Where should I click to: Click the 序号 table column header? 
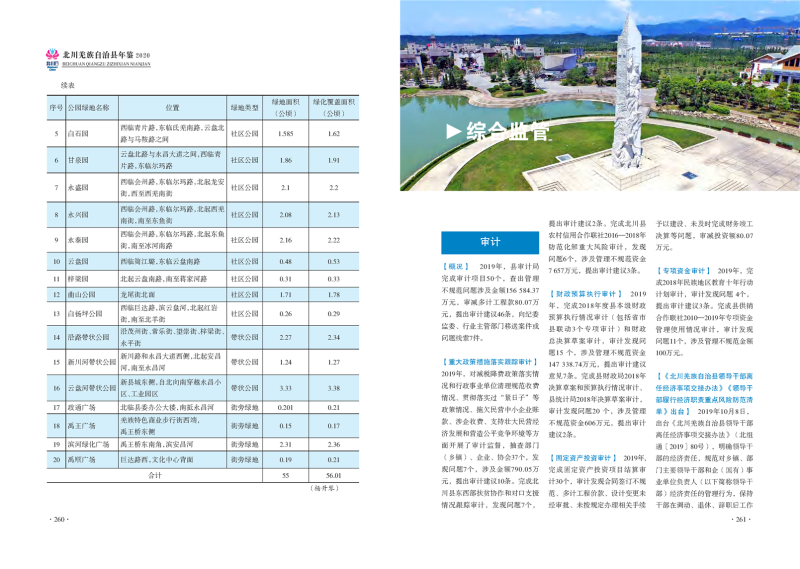[x=56, y=107]
